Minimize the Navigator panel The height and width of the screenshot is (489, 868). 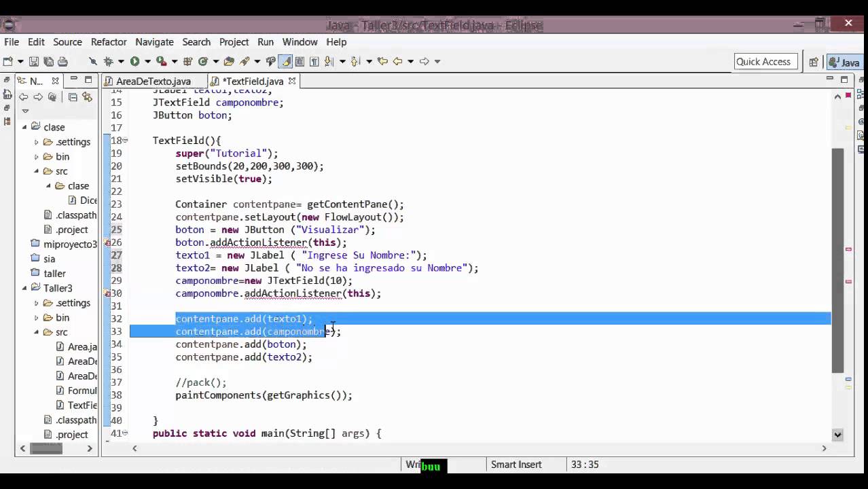(x=73, y=79)
